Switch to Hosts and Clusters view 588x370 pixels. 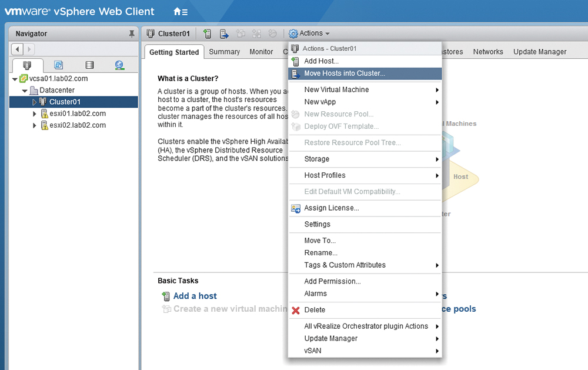(28, 65)
